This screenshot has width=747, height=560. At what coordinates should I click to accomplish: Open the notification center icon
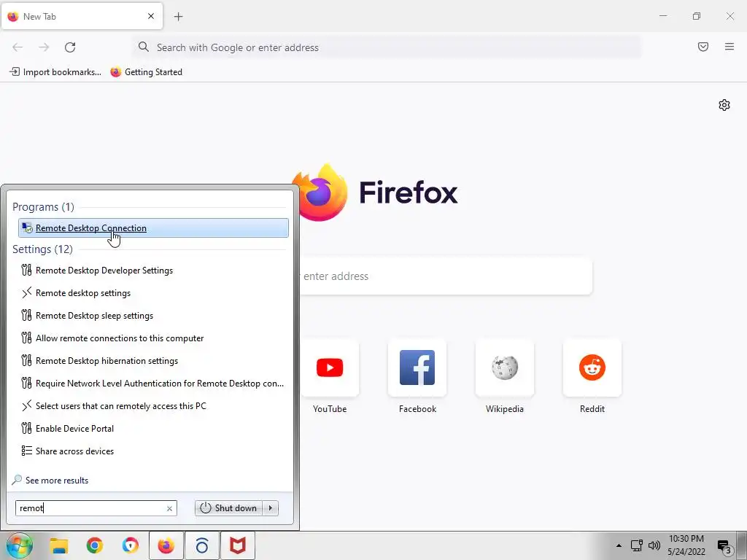click(724, 547)
